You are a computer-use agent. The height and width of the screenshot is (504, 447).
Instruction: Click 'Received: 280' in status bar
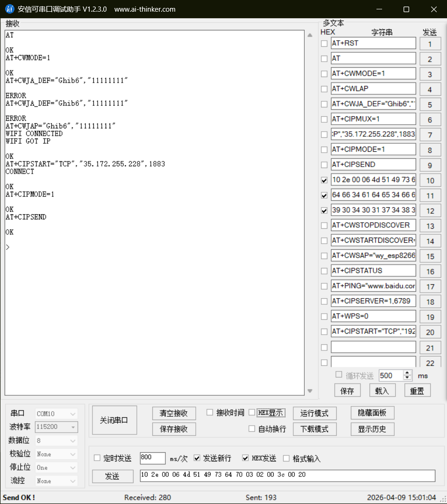[x=148, y=497]
